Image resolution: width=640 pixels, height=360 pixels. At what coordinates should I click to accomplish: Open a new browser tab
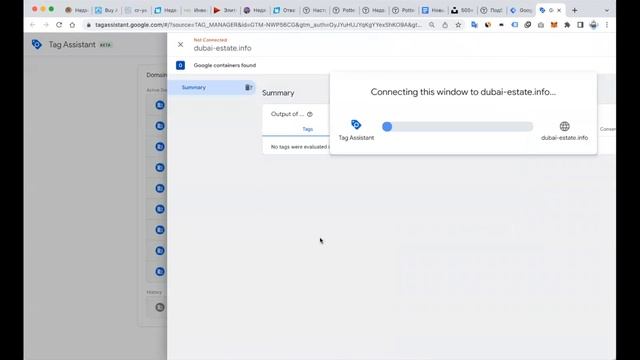(575, 10)
